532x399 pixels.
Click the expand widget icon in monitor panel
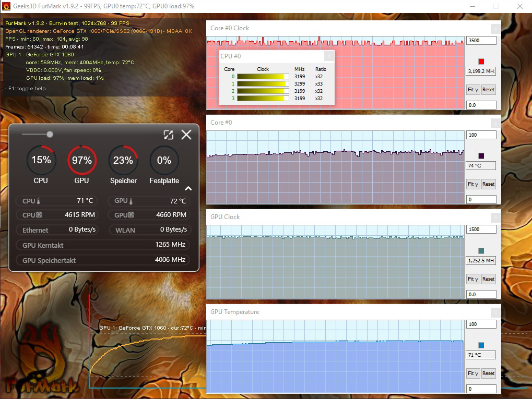point(168,135)
